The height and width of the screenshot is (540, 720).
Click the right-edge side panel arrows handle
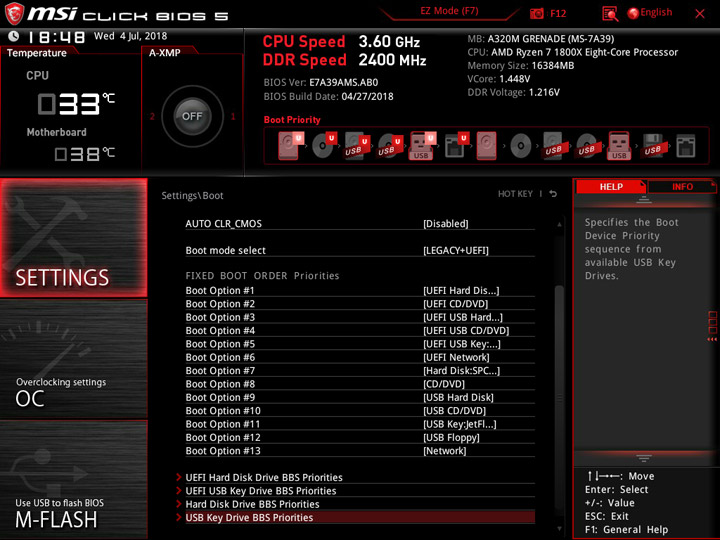712,326
